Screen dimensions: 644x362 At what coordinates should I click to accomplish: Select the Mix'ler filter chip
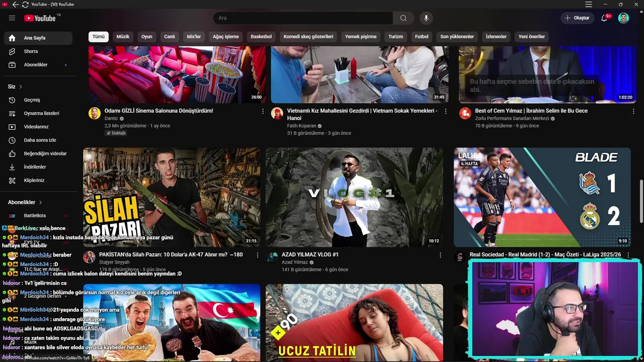click(194, 37)
